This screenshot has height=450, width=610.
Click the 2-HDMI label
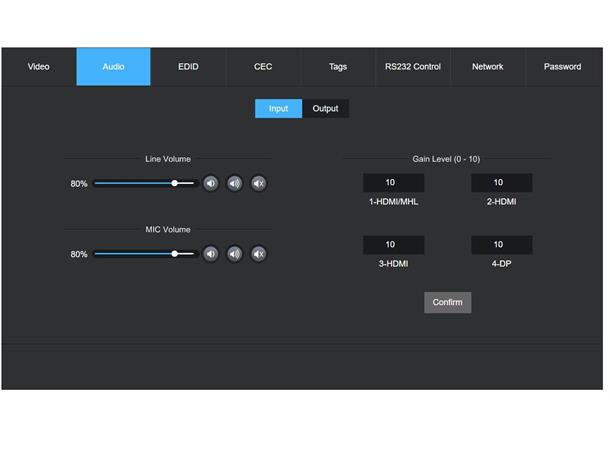[501, 202]
